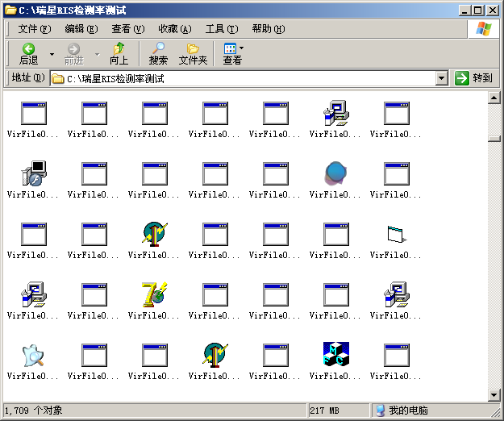Select the rightmost installer-icon file in the fourth row
The image size is (504, 421).
[x=396, y=300]
